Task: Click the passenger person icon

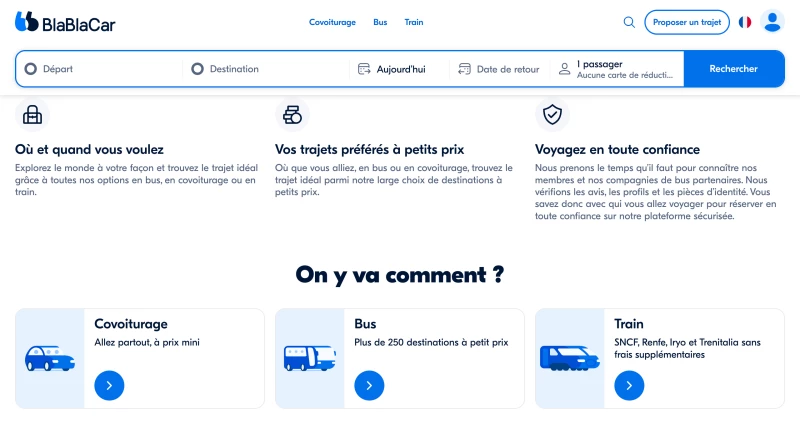Action: 564,69
